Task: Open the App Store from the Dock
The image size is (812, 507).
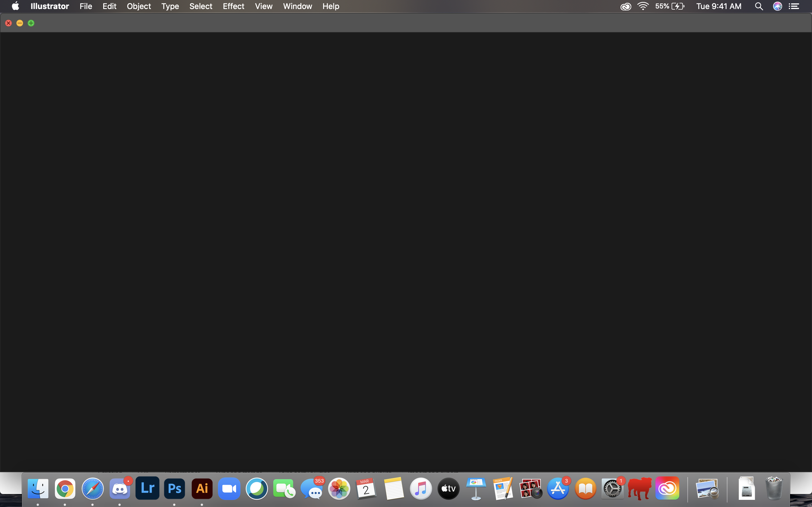Action: pos(558,488)
